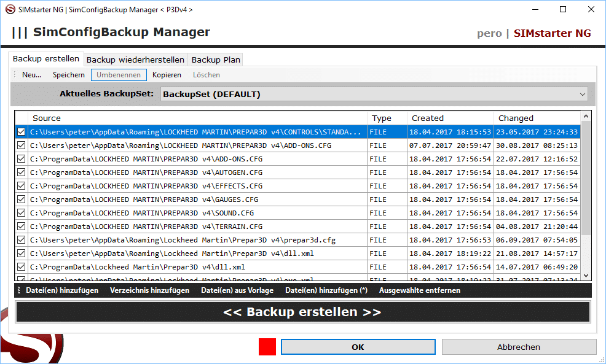This screenshot has height=364, width=606.
Task: Switch to Backup wiederherstellen tab
Action: 135,60
